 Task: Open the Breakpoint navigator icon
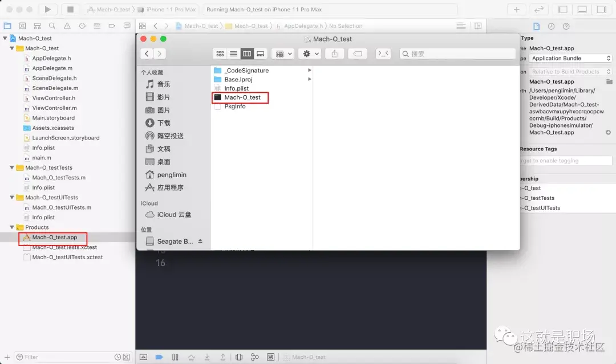pos(112,26)
